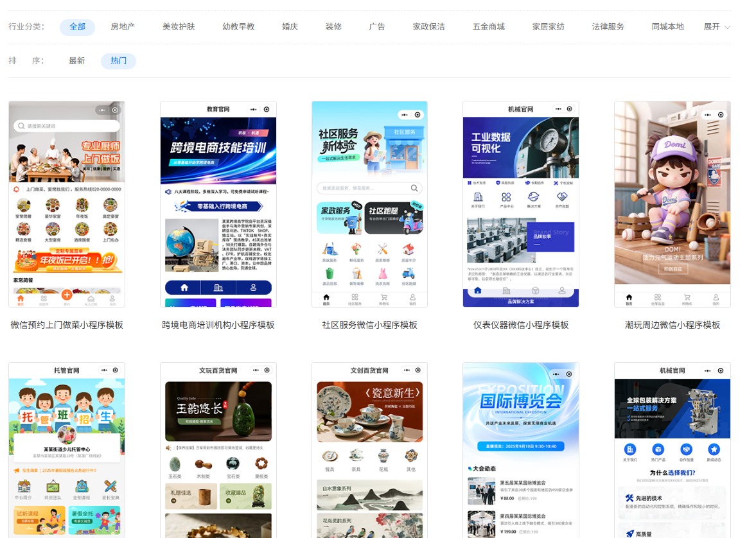
Task: Filter by 房地产 category
Action: coord(123,27)
